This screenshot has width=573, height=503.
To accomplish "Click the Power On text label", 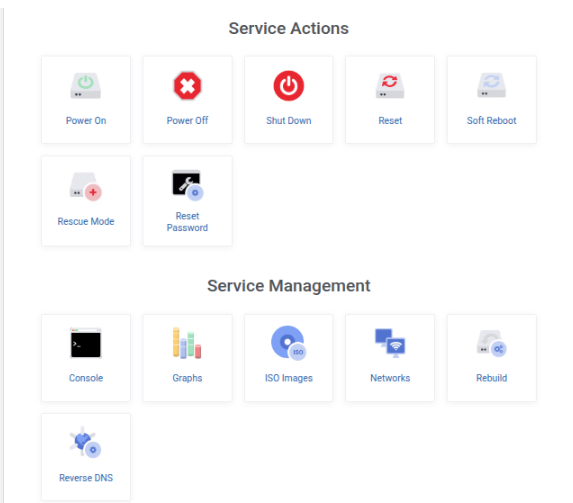I will click(86, 121).
